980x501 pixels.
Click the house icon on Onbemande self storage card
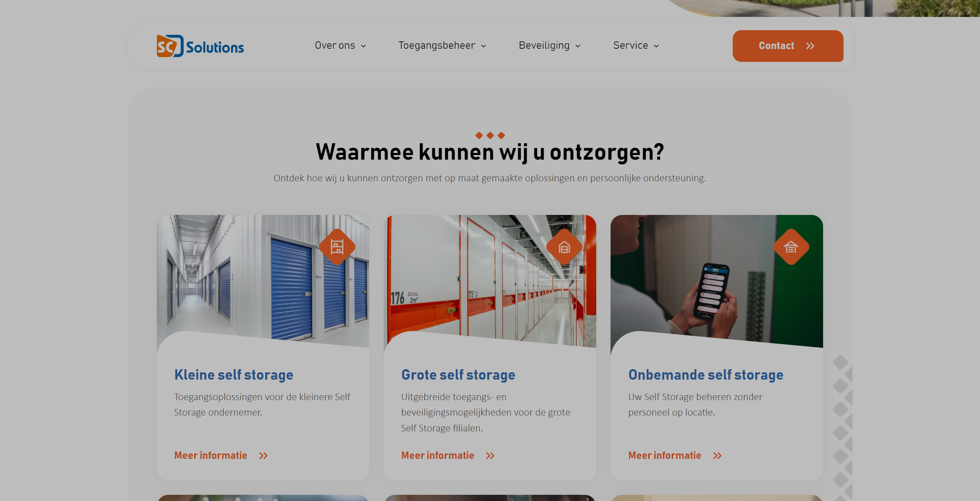(791, 247)
